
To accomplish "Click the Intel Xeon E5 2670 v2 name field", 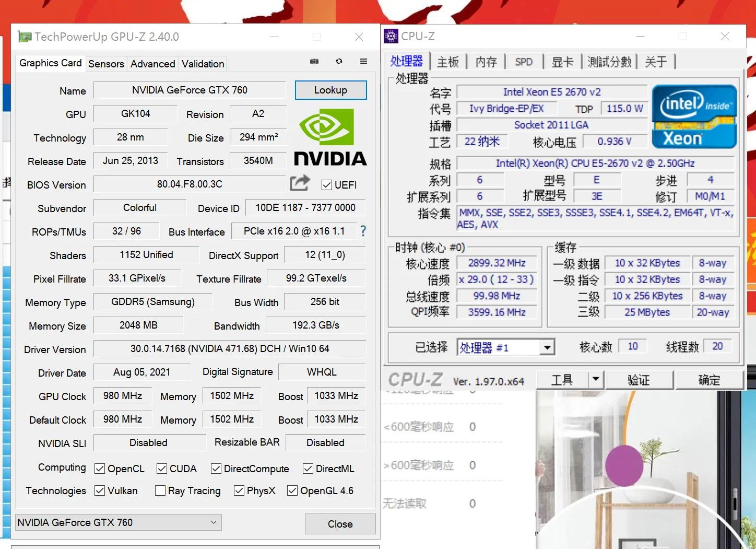I will pos(551,91).
